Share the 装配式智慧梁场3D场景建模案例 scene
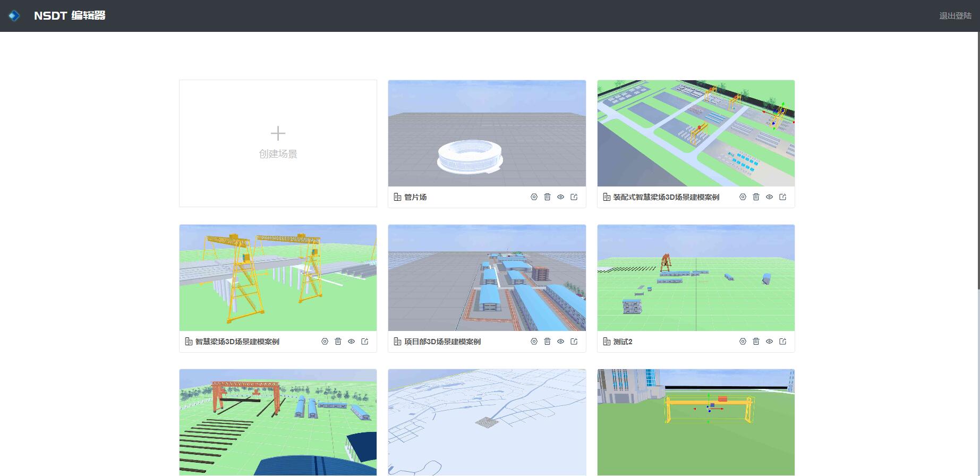Screen dimensions: 980x476 click(783, 197)
